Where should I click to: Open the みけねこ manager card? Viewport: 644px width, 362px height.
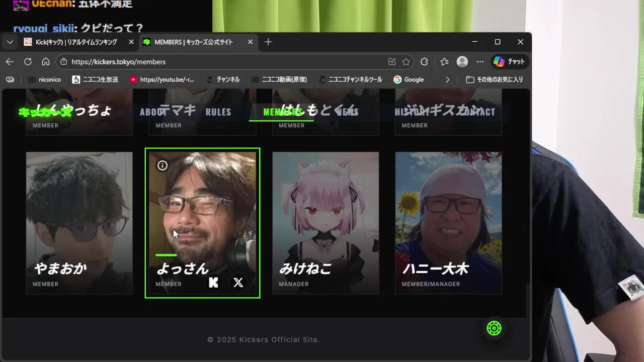coord(326,223)
